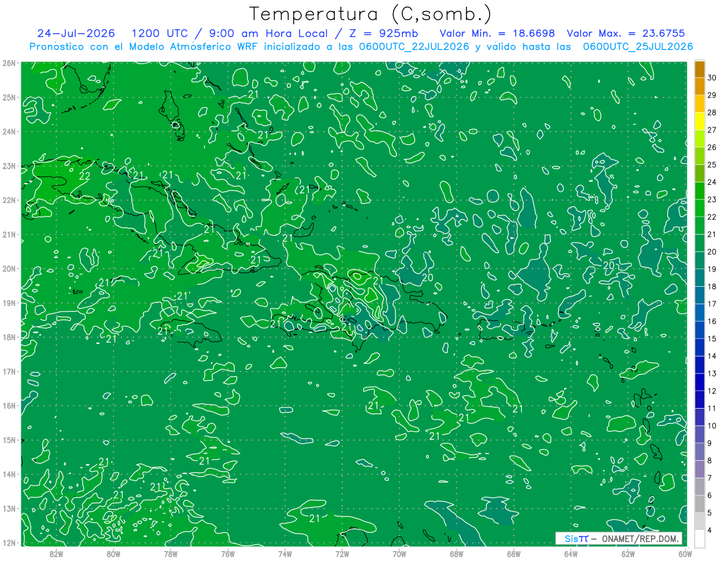Click the bright yellow colorbar swatch

700,122
